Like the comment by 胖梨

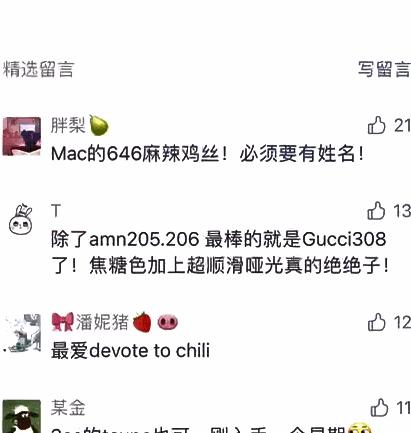[376, 125]
